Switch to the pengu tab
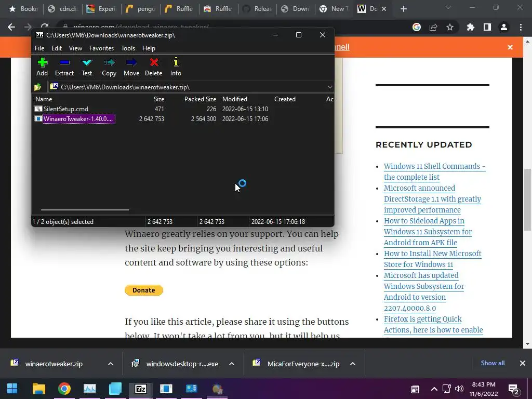This screenshot has width=532, height=399. tap(141, 9)
